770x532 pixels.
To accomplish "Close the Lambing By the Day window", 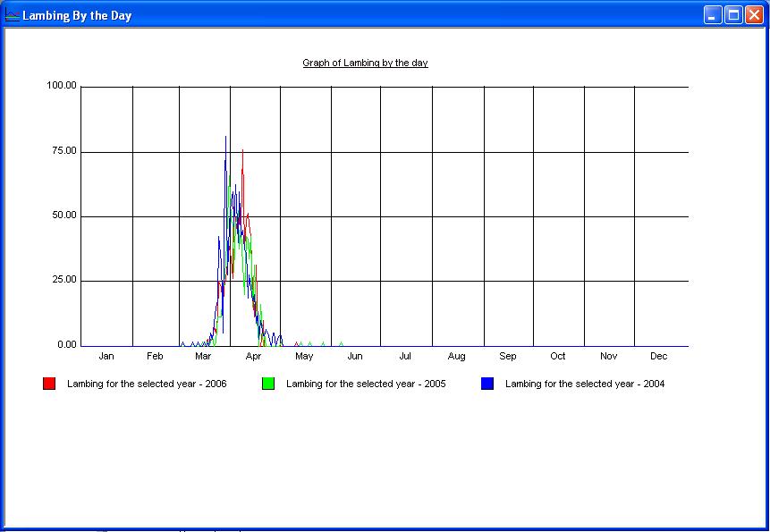I will pyautogui.click(x=754, y=15).
